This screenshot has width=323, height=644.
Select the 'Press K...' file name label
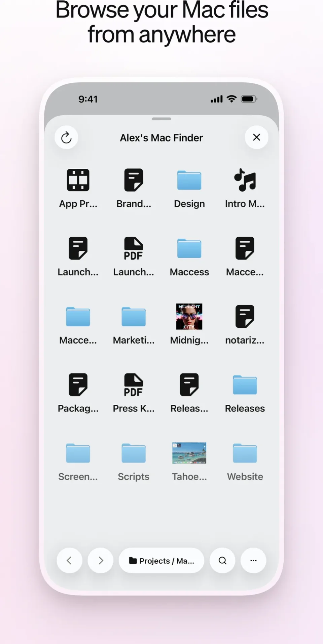coord(134,408)
